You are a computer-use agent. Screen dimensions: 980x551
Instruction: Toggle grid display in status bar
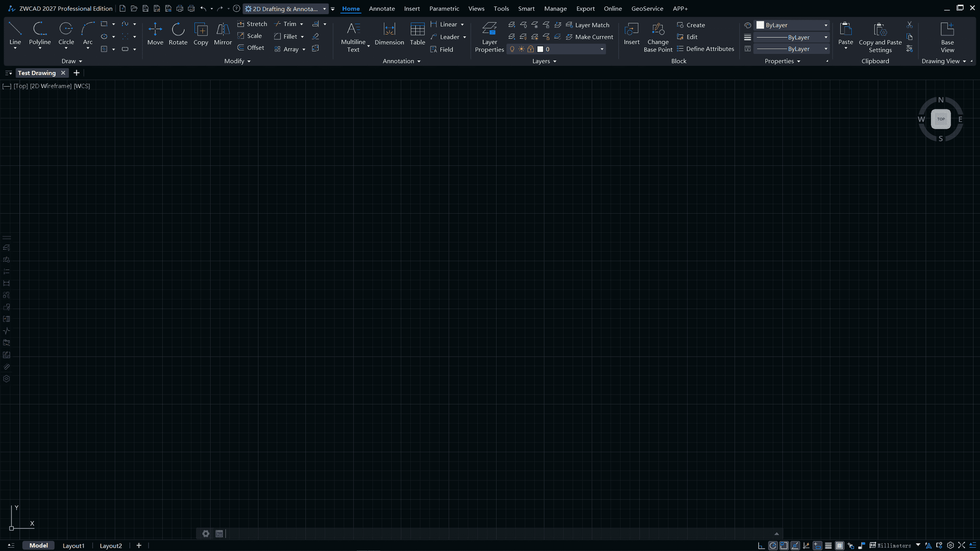[839, 545]
